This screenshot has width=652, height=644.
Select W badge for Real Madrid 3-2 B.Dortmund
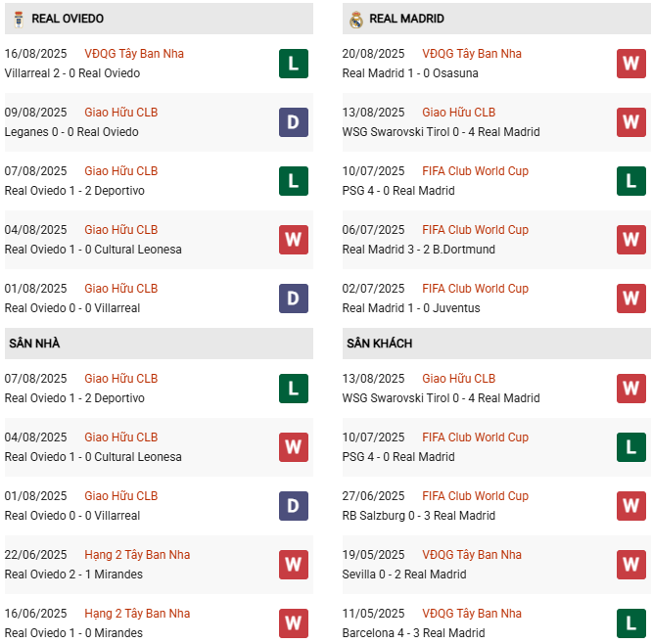630,240
